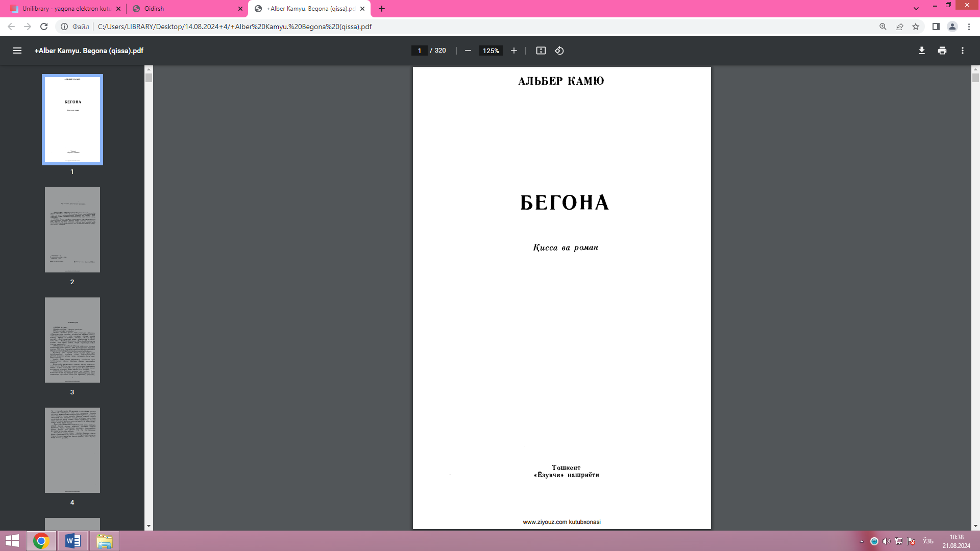The image size is (980, 551).
Task: Toggle browser side panel
Action: click(x=936, y=27)
